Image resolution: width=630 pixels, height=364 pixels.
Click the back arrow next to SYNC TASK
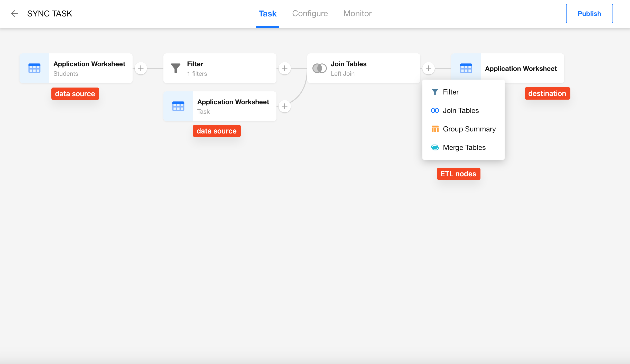click(x=14, y=14)
